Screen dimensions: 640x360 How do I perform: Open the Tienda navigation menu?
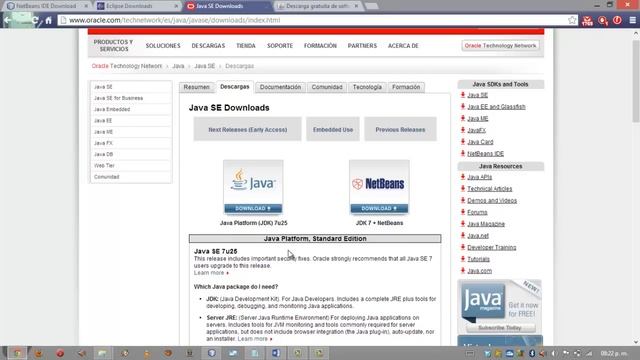pos(246,46)
